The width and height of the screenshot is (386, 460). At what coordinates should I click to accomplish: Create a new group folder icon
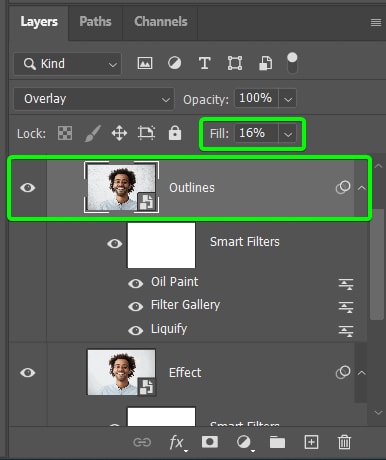pos(277,442)
